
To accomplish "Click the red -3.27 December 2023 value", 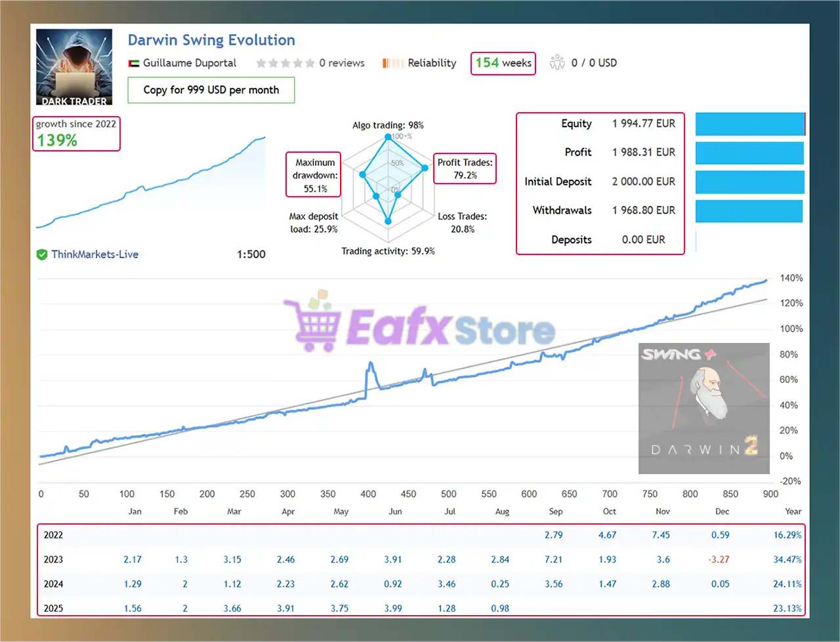I will [719, 559].
